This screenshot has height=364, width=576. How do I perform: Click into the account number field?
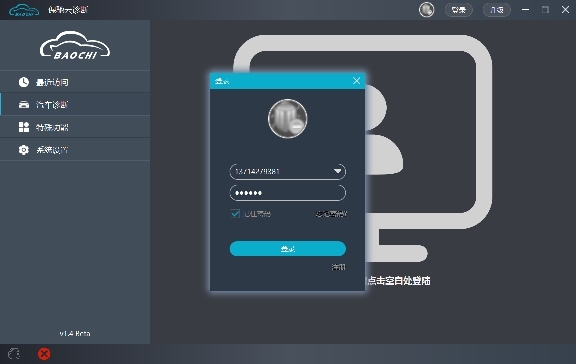point(288,172)
